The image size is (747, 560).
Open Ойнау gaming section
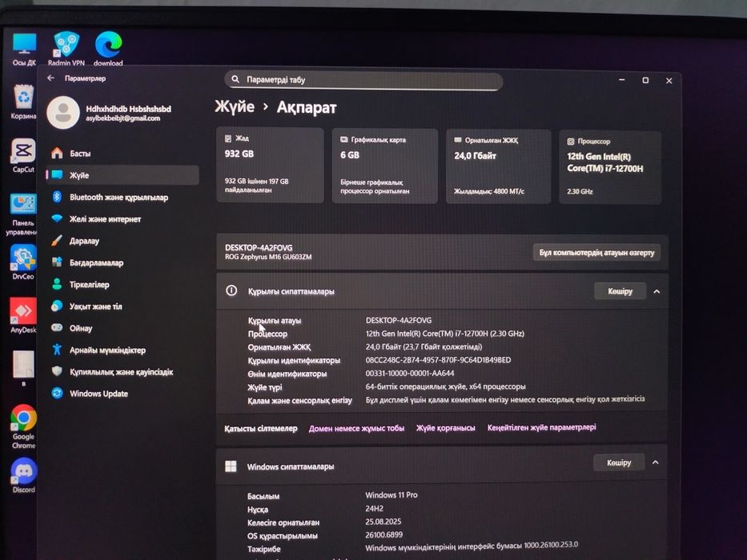pos(81,329)
